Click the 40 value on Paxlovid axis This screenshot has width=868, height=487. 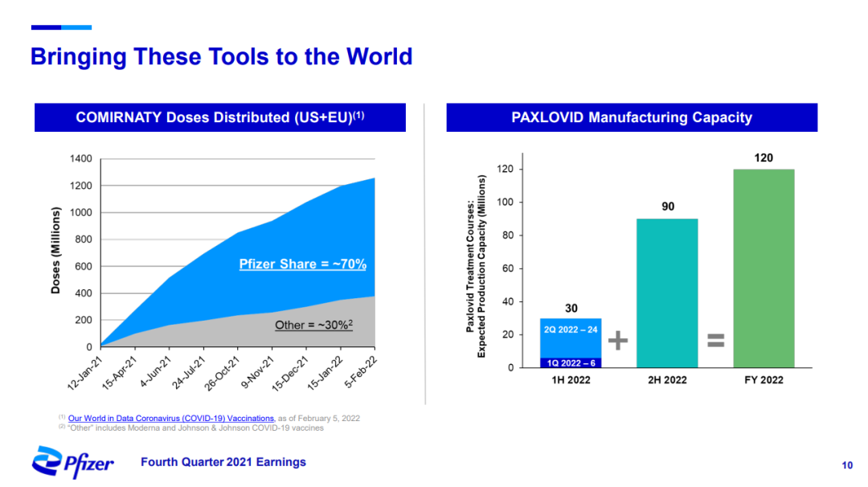[x=508, y=301]
